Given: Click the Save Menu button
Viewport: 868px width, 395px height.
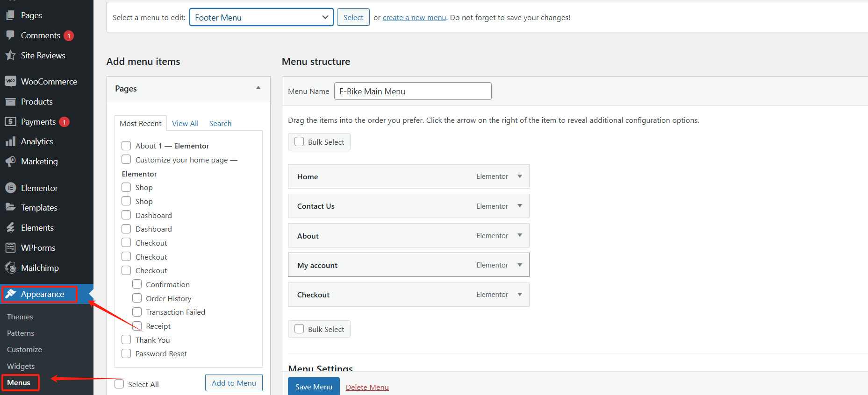Looking at the screenshot, I should click(314, 387).
